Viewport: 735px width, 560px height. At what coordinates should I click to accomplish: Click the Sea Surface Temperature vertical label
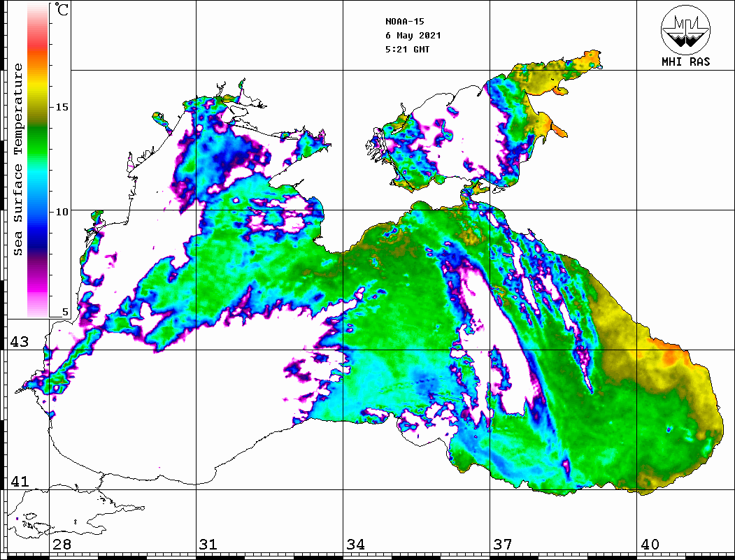[19, 159]
